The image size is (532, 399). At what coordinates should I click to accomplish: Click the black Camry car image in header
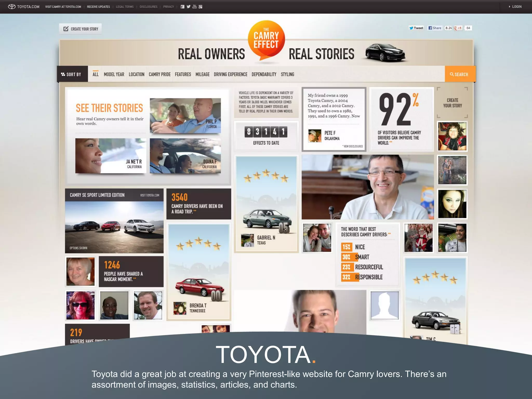point(385,53)
